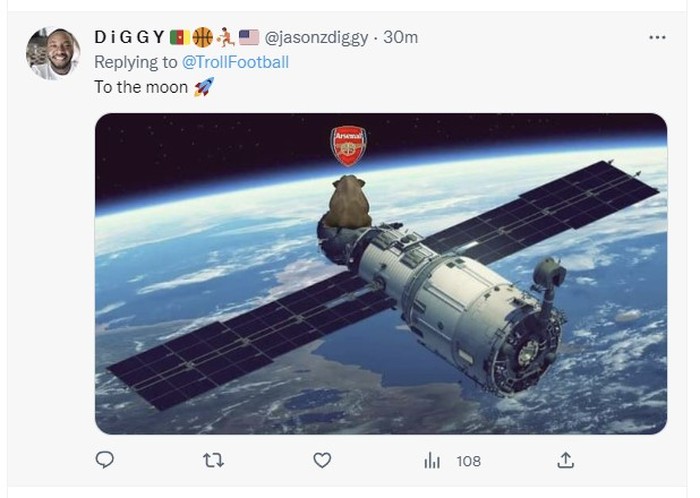The image size is (700, 498).
Task: Like the tweet with the heart icon
Action: (x=322, y=460)
